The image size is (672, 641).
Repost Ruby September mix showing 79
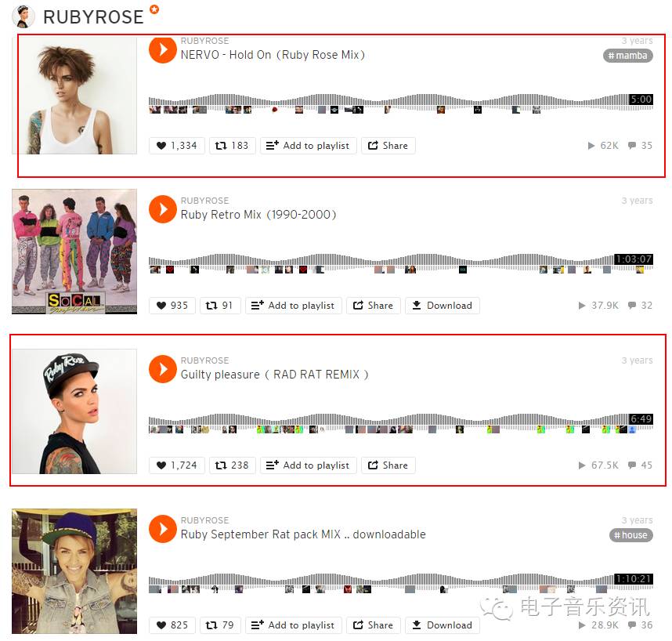click(220, 625)
